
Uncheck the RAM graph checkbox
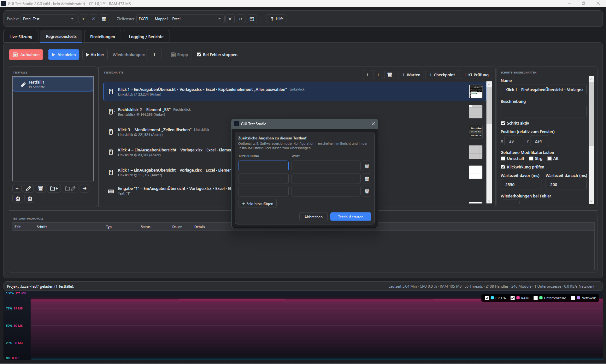(x=513, y=298)
